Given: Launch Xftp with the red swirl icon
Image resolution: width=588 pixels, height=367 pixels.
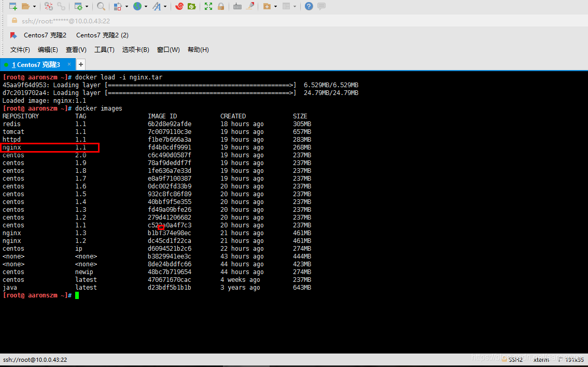Looking at the screenshot, I should point(179,6).
